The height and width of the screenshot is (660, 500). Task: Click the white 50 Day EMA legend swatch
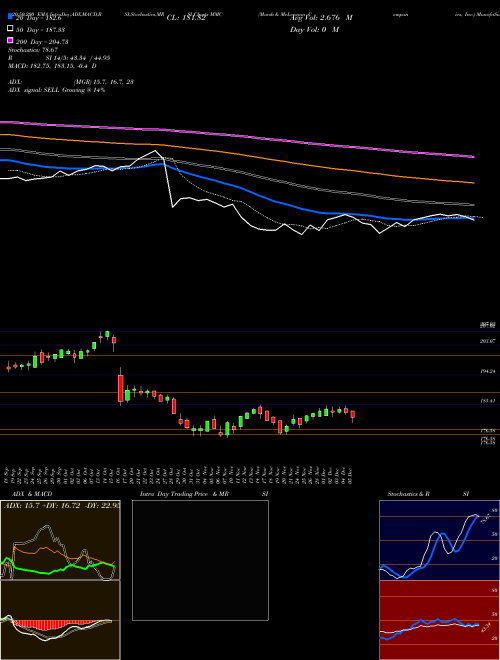click(x=10, y=29)
